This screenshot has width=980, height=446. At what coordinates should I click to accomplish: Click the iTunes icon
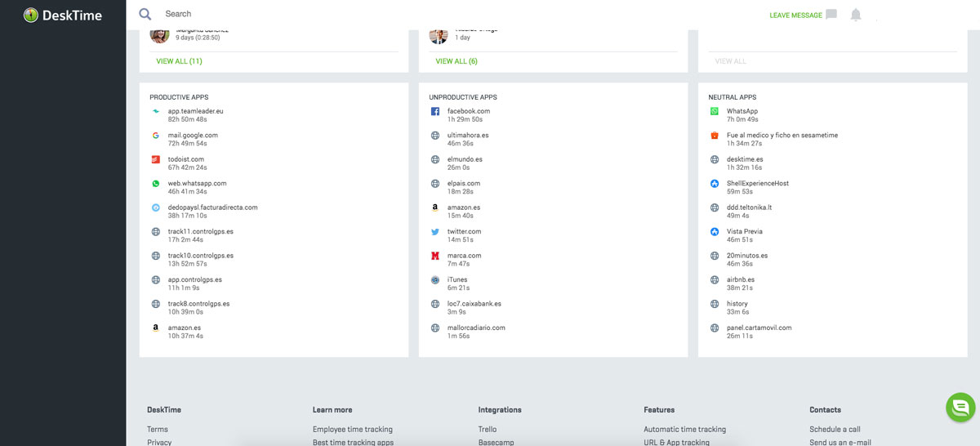(x=435, y=280)
